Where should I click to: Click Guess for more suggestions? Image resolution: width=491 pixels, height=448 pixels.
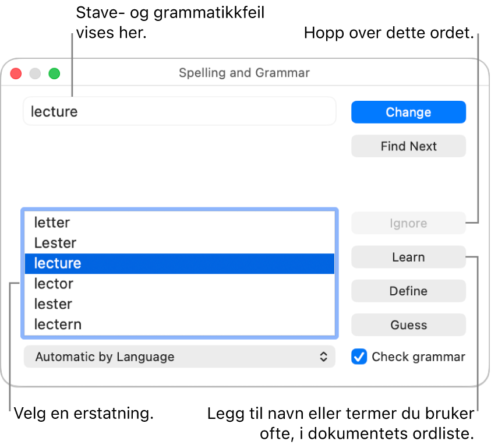click(408, 324)
